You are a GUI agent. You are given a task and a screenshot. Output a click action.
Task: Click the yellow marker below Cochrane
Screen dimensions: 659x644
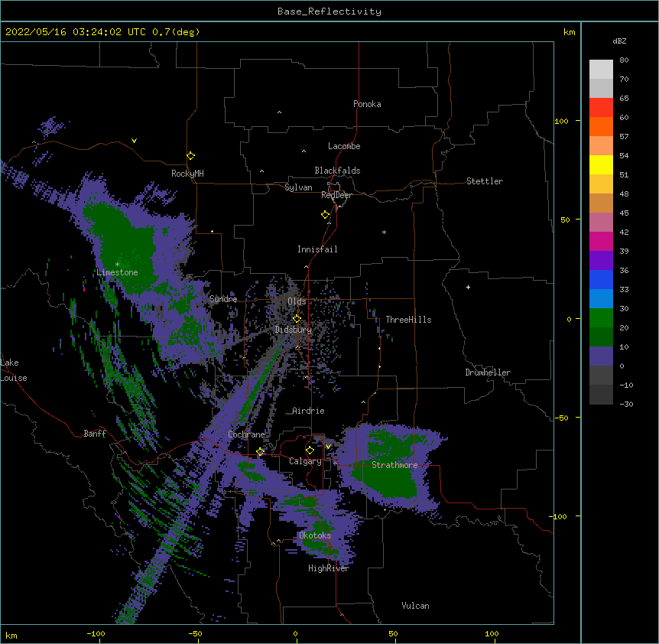click(260, 451)
